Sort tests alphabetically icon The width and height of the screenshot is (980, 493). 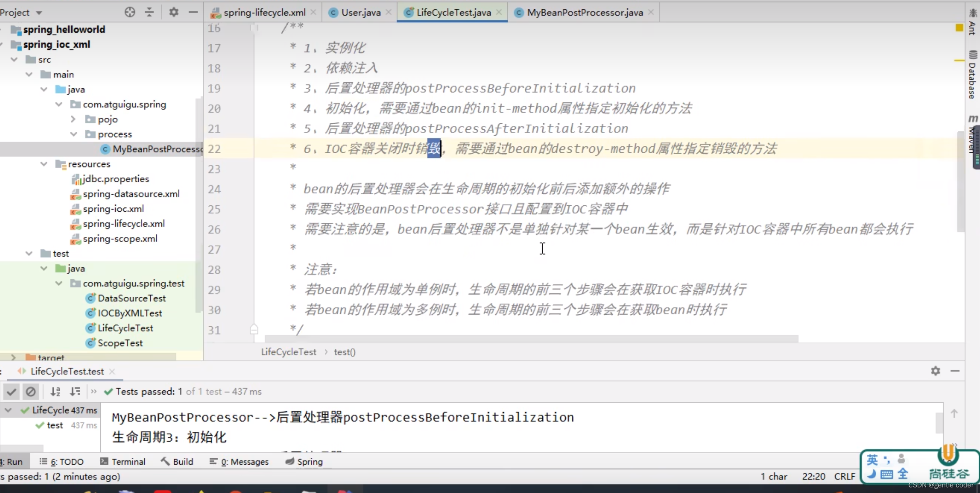pyautogui.click(x=55, y=392)
